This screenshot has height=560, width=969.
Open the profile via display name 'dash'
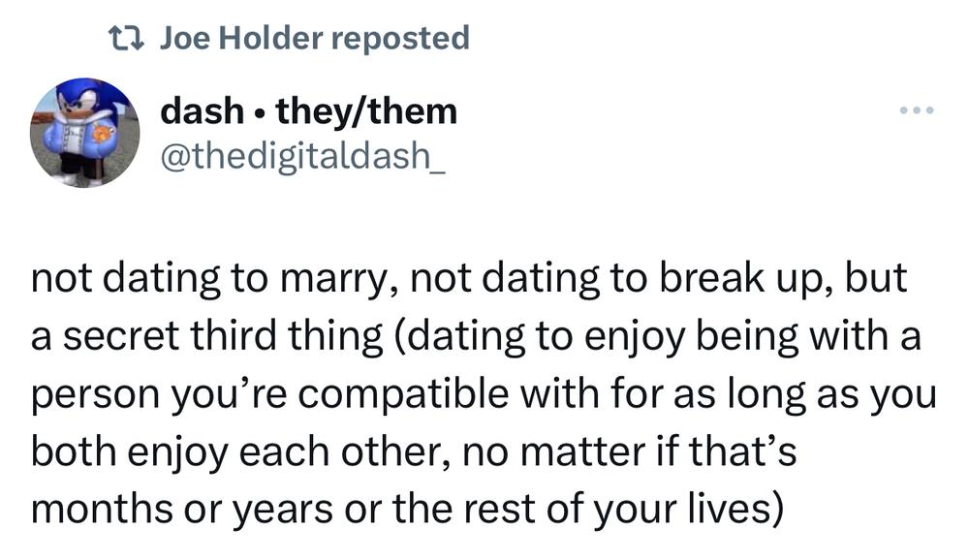[203, 111]
